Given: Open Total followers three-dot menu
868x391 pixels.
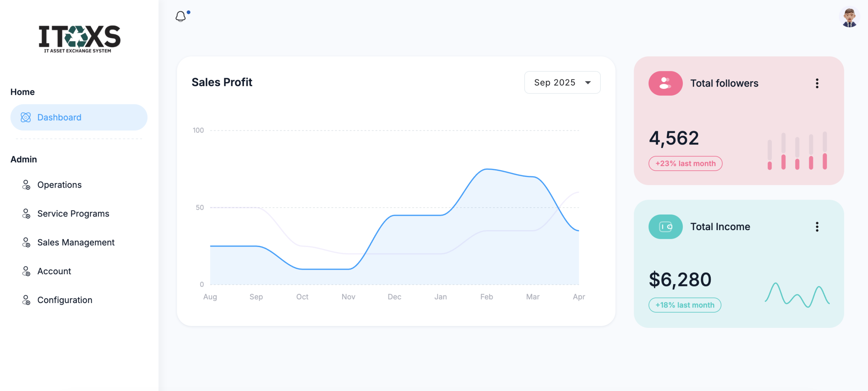Looking at the screenshot, I should pyautogui.click(x=817, y=83).
